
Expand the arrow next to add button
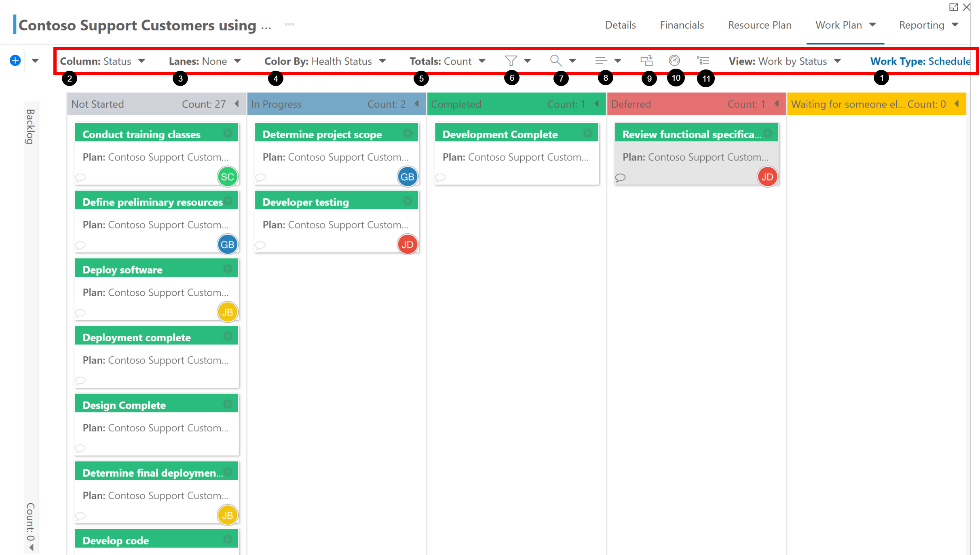(x=35, y=61)
